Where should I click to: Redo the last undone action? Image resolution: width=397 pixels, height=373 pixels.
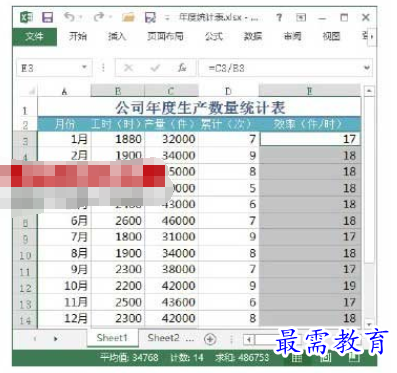[99, 17]
